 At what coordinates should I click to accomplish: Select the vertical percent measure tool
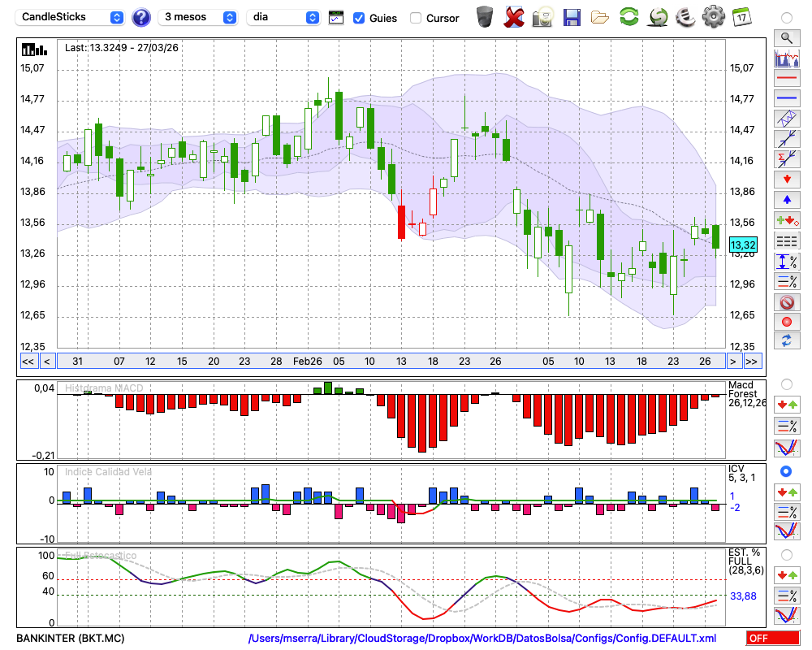click(x=787, y=262)
